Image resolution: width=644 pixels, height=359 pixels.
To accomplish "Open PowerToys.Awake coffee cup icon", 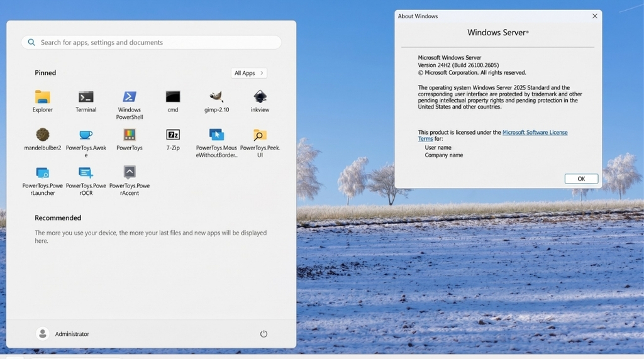I will (x=86, y=135).
